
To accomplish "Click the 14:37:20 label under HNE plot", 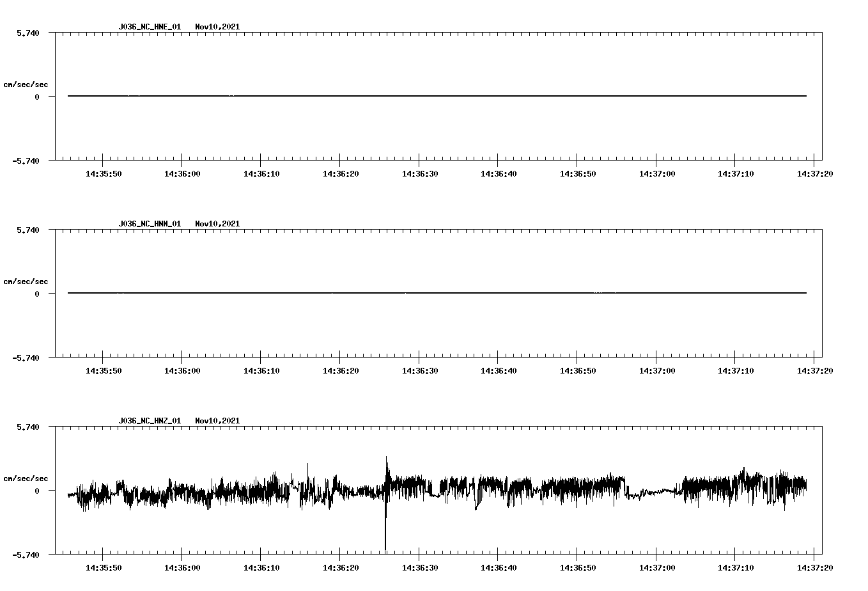I will click(814, 174).
